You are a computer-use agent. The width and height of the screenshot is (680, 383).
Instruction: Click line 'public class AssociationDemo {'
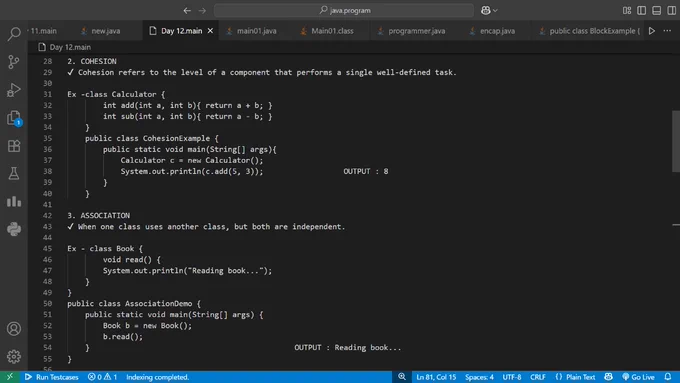[134, 304]
